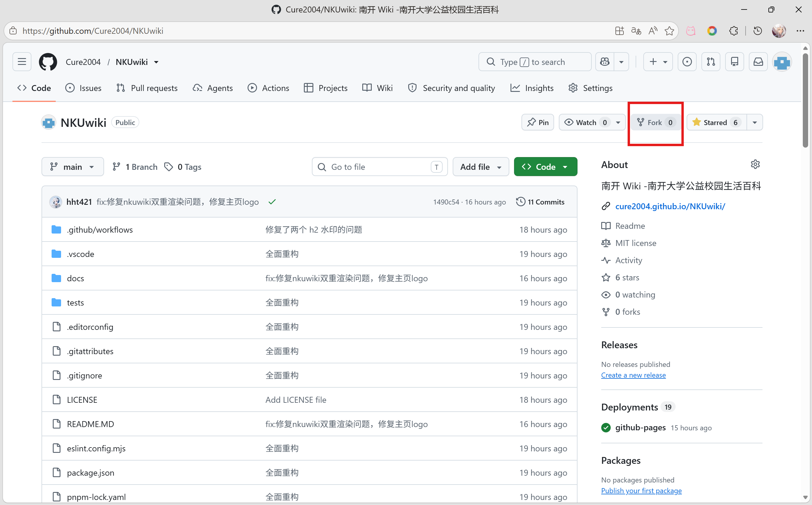Viewport: 812px width, 505px height.
Task: Open the Wiki tab
Action: 377,88
